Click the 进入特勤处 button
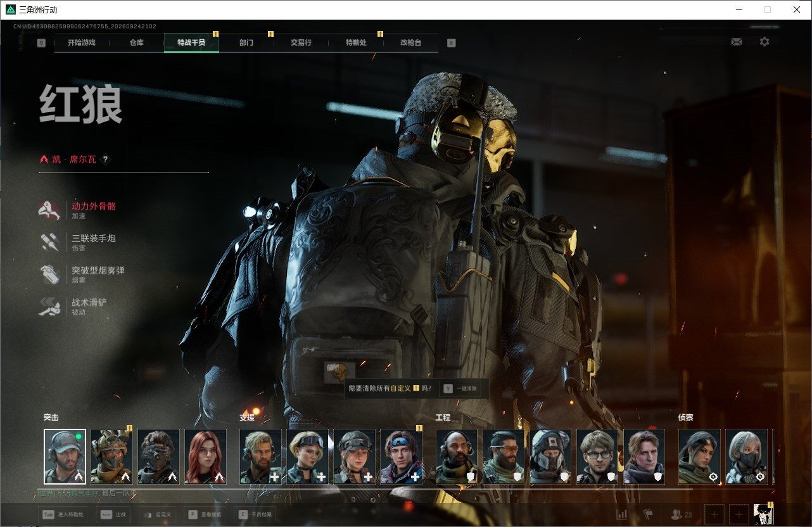This screenshot has height=527, width=812. pos(63,514)
